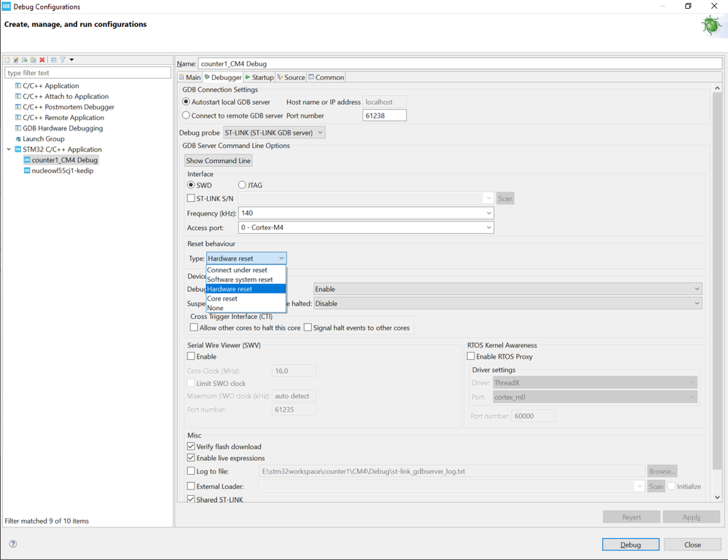The width and height of the screenshot is (728, 560).
Task: Click the Export launch configuration icon
Action: pyautogui.click(x=25, y=60)
